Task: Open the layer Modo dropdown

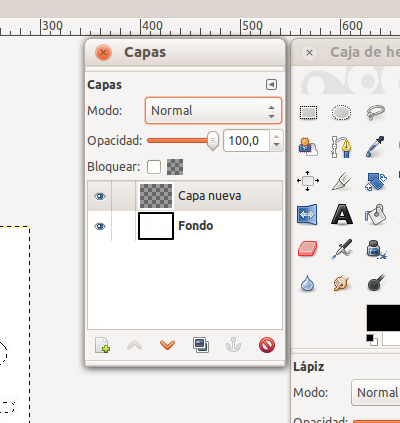Action: click(x=213, y=111)
